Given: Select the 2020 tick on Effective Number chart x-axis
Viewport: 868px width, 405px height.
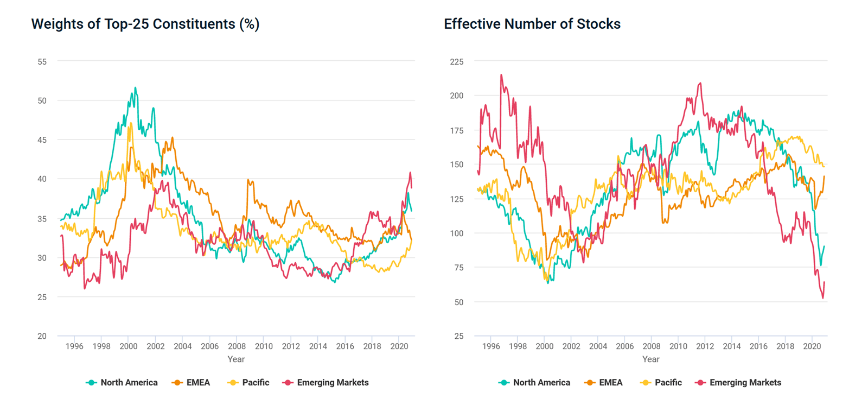Looking at the screenshot, I should [812, 346].
